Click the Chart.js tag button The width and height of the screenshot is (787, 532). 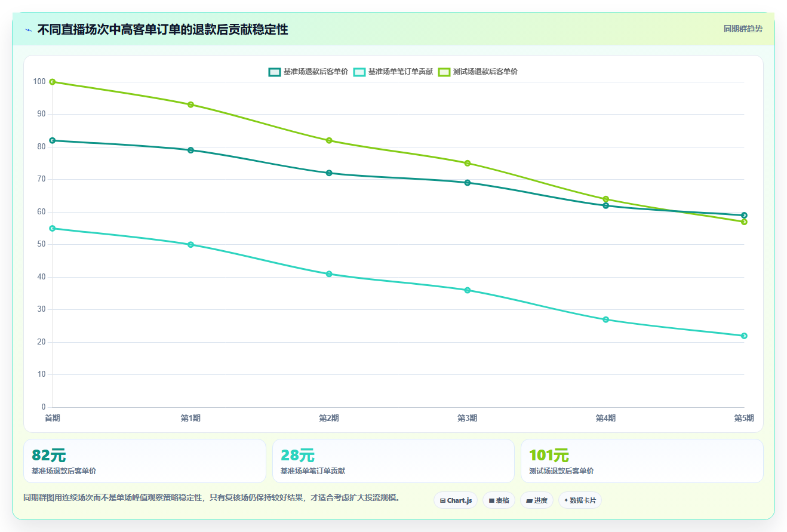456,500
